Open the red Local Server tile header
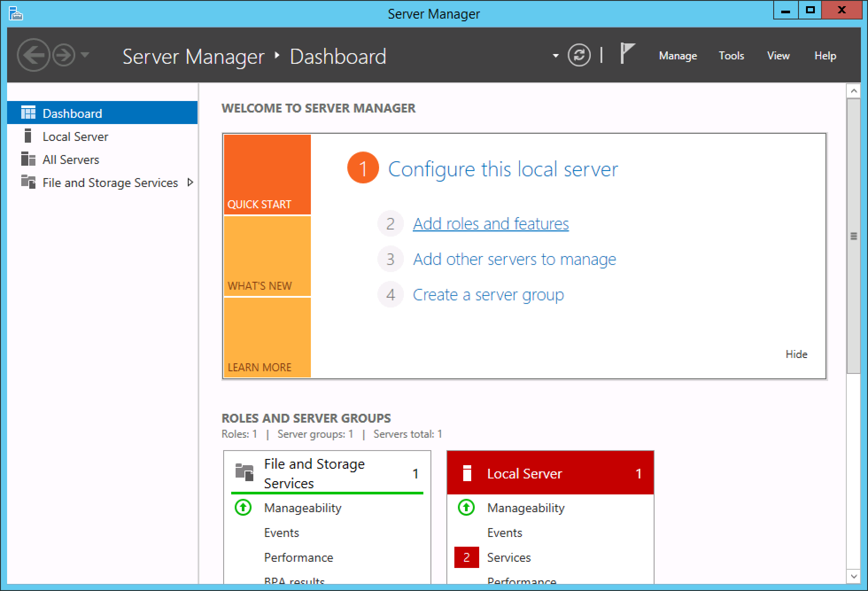This screenshot has height=591, width=868. click(550, 473)
